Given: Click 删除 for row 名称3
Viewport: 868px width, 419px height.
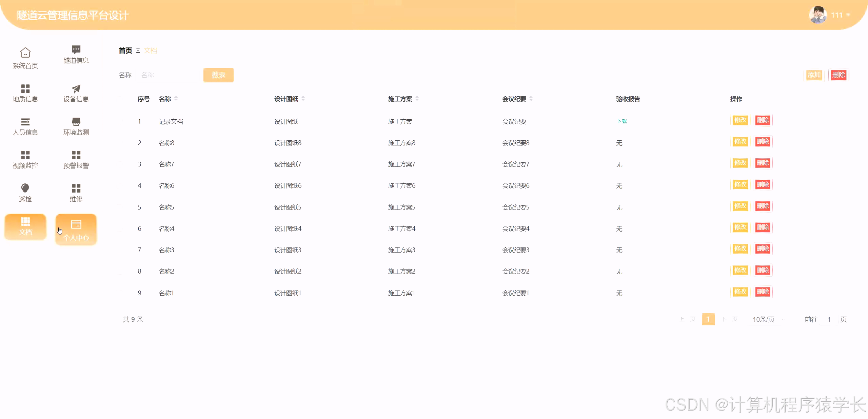Looking at the screenshot, I should pyautogui.click(x=763, y=248).
